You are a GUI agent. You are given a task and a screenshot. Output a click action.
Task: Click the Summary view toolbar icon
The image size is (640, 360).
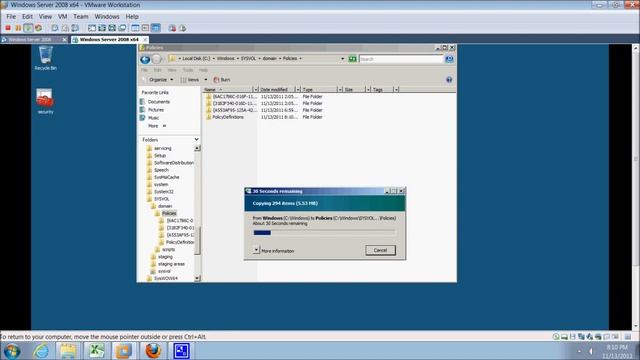[x=135, y=28]
